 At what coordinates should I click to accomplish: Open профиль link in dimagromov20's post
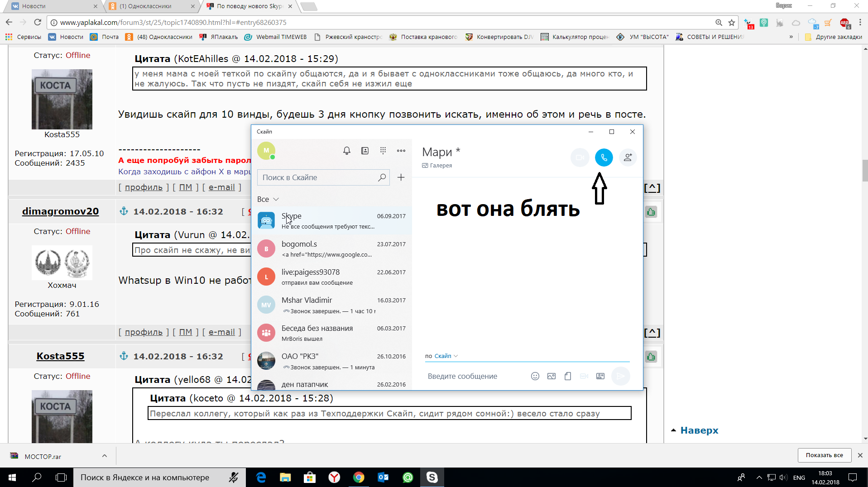click(144, 332)
